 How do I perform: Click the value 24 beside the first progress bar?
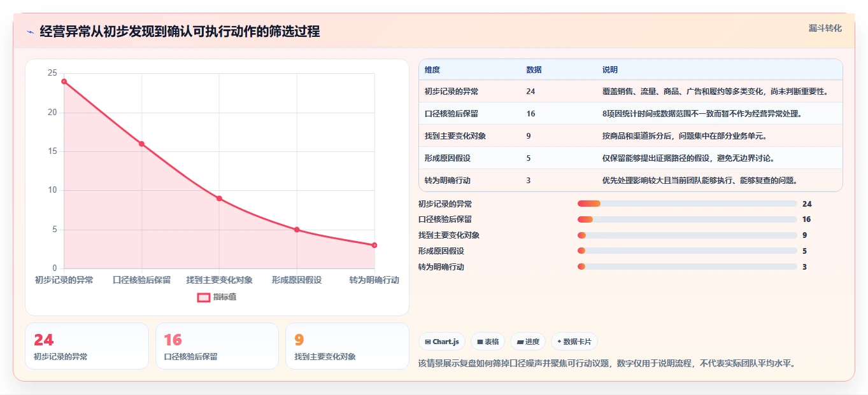807,204
